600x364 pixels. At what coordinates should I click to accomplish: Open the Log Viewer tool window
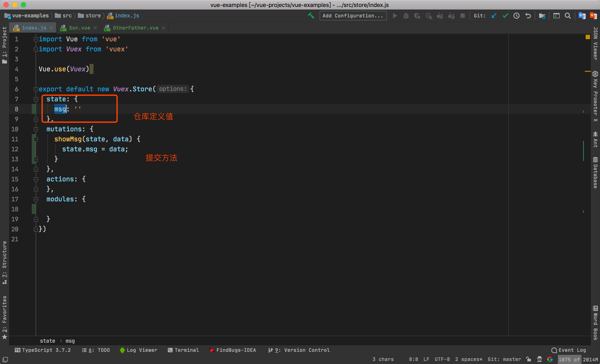[138, 350]
